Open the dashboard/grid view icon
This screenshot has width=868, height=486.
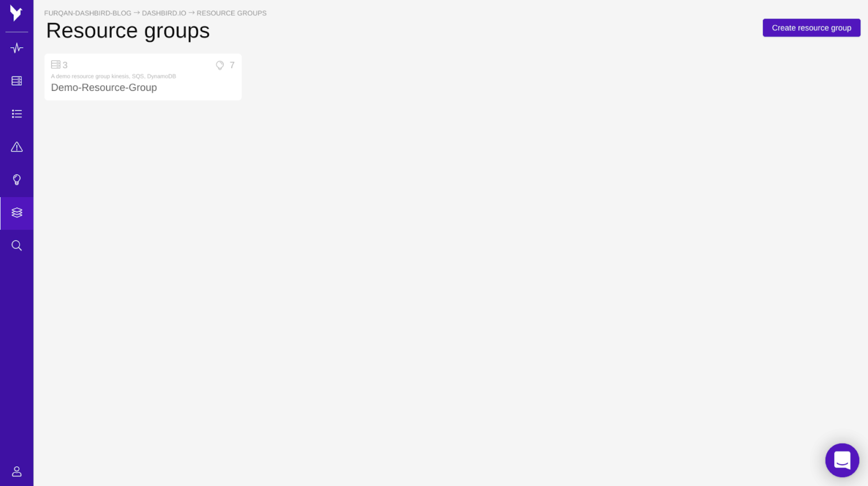(16, 80)
